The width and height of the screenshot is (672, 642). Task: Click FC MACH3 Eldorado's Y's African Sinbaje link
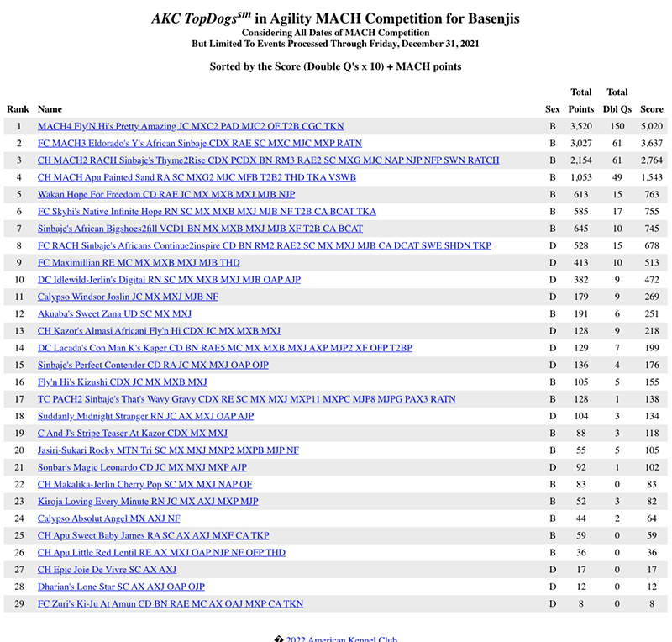tap(200, 144)
